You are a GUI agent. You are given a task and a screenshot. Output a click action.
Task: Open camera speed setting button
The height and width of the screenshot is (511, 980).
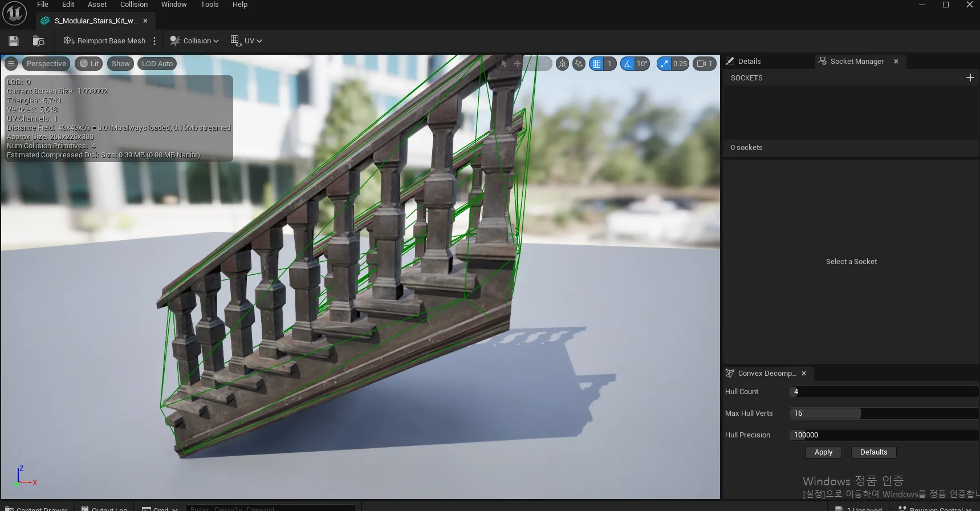tap(705, 64)
